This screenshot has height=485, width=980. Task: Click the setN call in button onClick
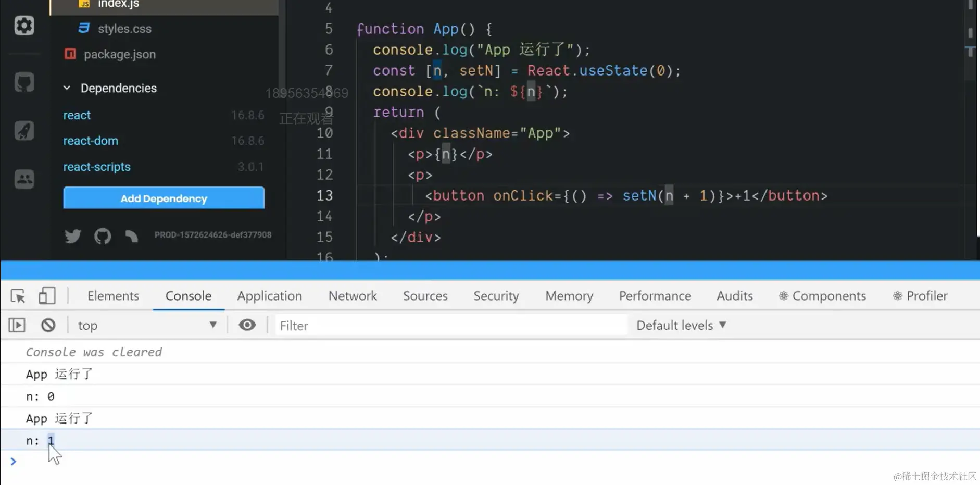pyautogui.click(x=639, y=195)
